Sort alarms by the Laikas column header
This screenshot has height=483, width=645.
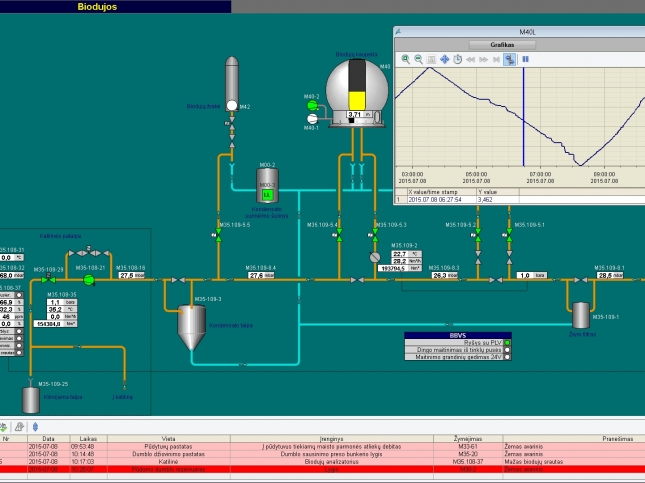[88, 439]
